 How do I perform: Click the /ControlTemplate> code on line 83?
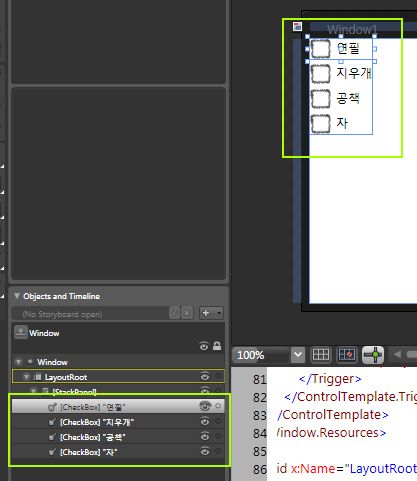pyautogui.click(x=333, y=415)
